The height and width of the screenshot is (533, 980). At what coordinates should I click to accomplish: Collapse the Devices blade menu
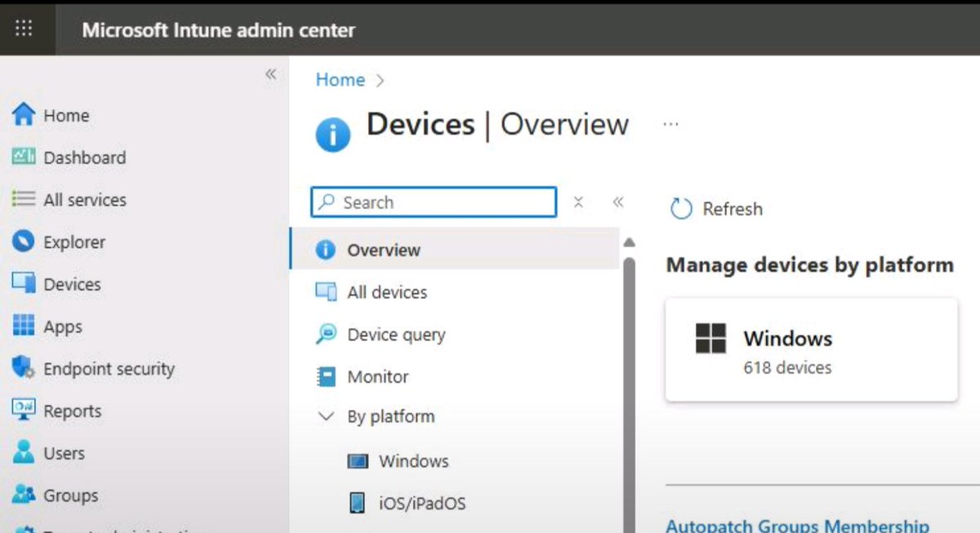tap(618, 202)
